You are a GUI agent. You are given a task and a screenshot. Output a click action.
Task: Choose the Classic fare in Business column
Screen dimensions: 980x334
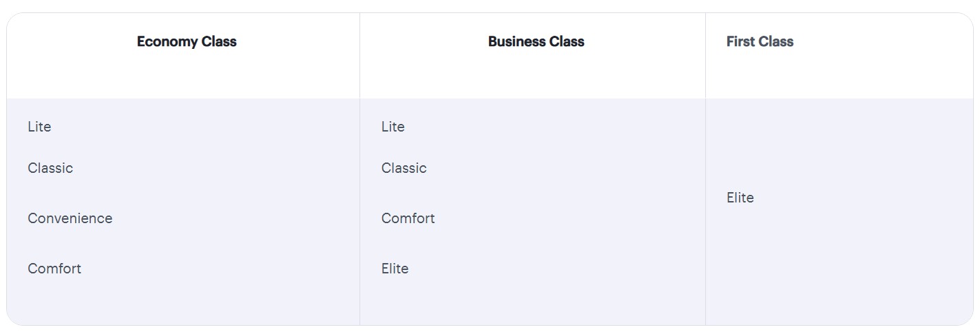point(404,168)
